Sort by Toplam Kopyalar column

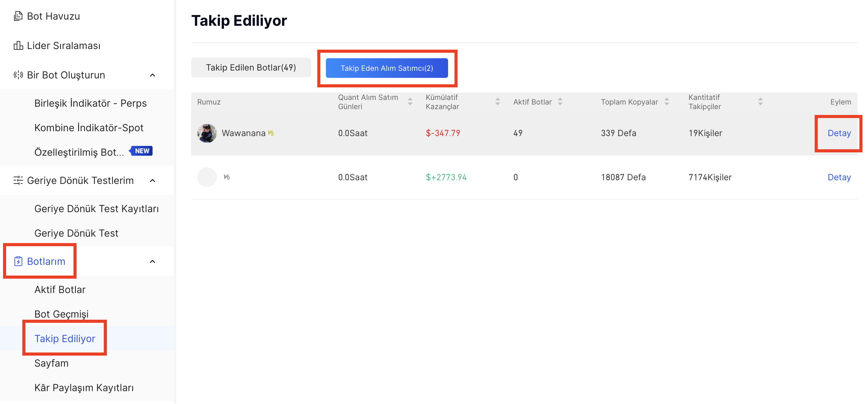coord(666,101)
